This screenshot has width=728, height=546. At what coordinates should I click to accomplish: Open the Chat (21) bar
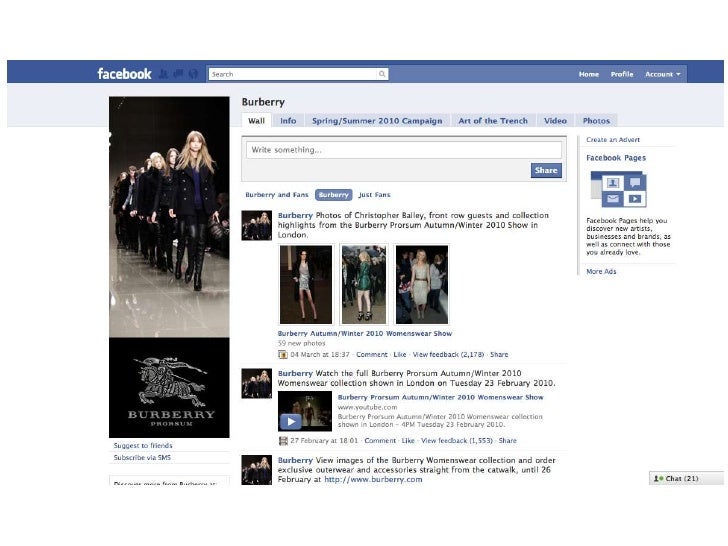tap(686, 479)
